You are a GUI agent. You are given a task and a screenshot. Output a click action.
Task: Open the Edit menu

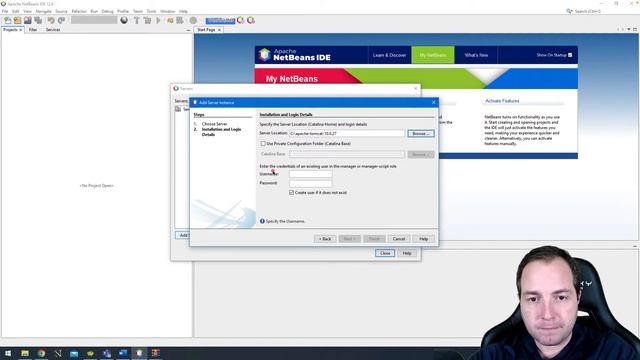click(16, 11)
